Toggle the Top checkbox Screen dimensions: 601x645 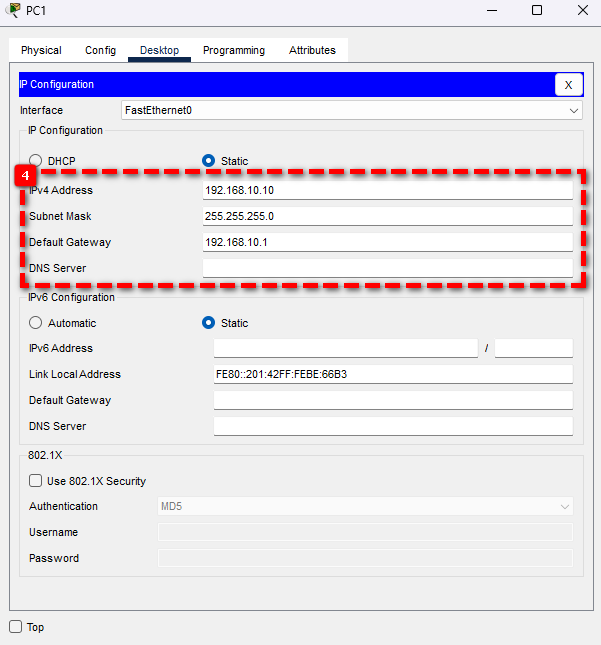pyautogui.click(x=15, y=627)
